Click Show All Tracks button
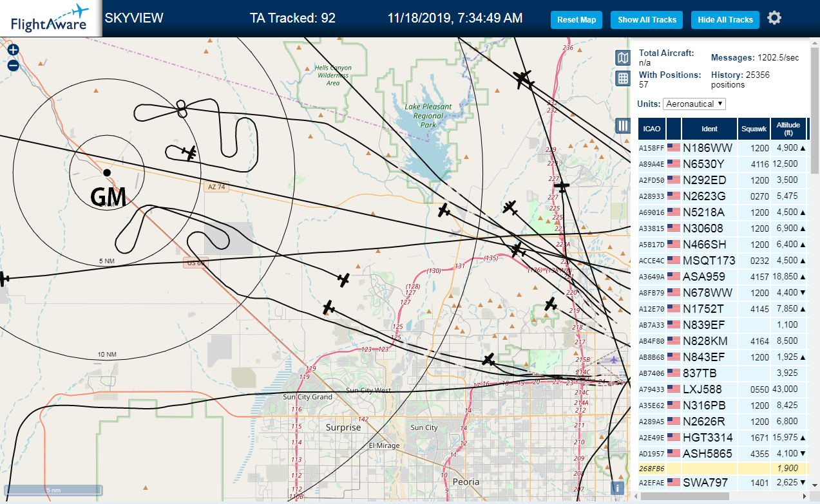The width and height of the screenshot is (820, 504). pyautogui.click(x=647, y=20)
